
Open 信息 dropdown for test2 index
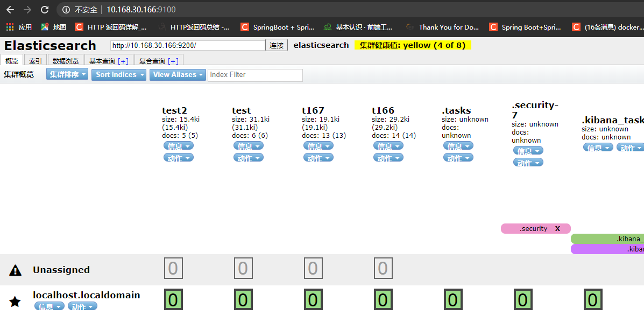[179, 145]
